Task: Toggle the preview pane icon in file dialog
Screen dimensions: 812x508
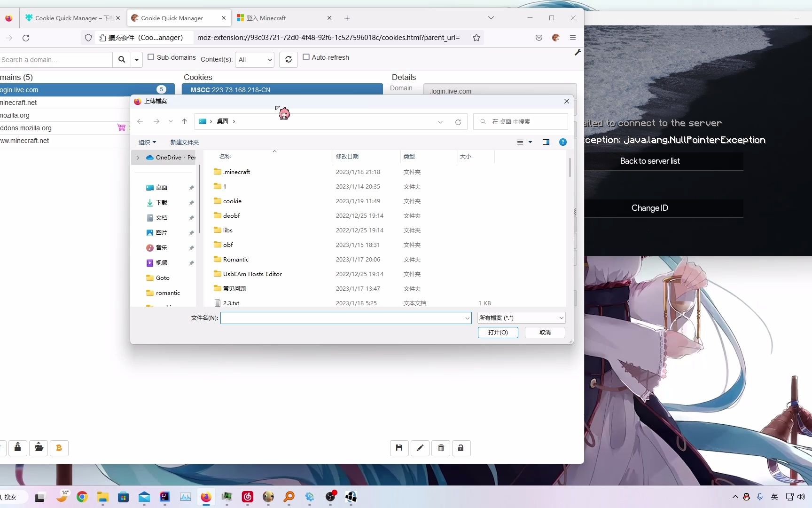Action: pos(546,142)
